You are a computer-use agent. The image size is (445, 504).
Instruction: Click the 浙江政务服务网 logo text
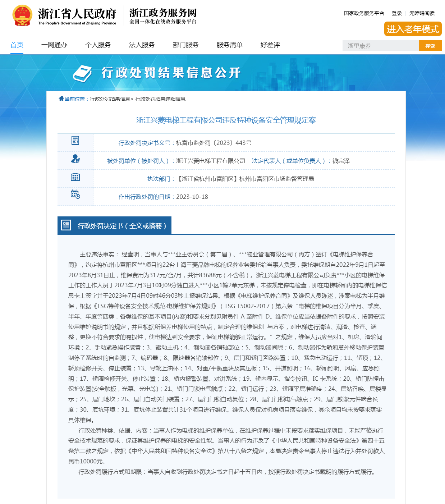click(x=163, y=13)
